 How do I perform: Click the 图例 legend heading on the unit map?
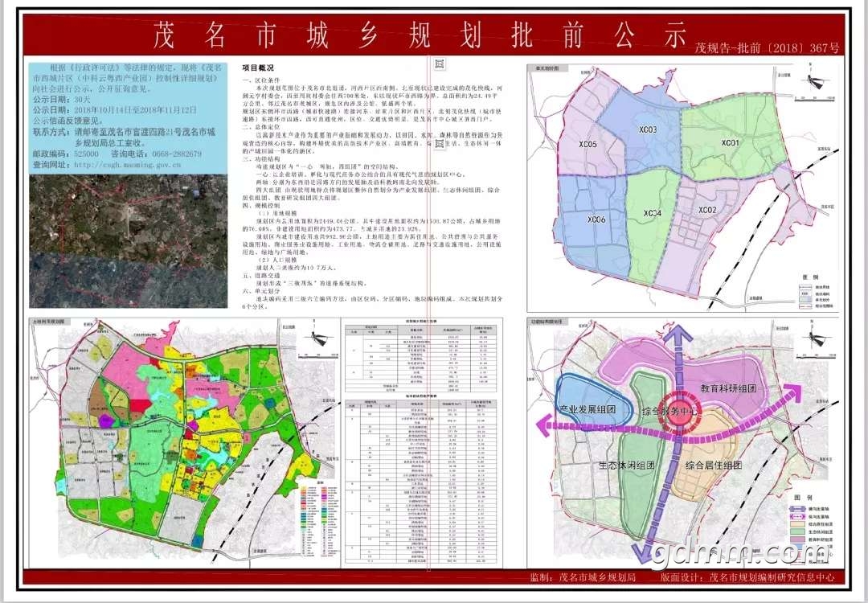pyautogui.click(x=811, y=277)
